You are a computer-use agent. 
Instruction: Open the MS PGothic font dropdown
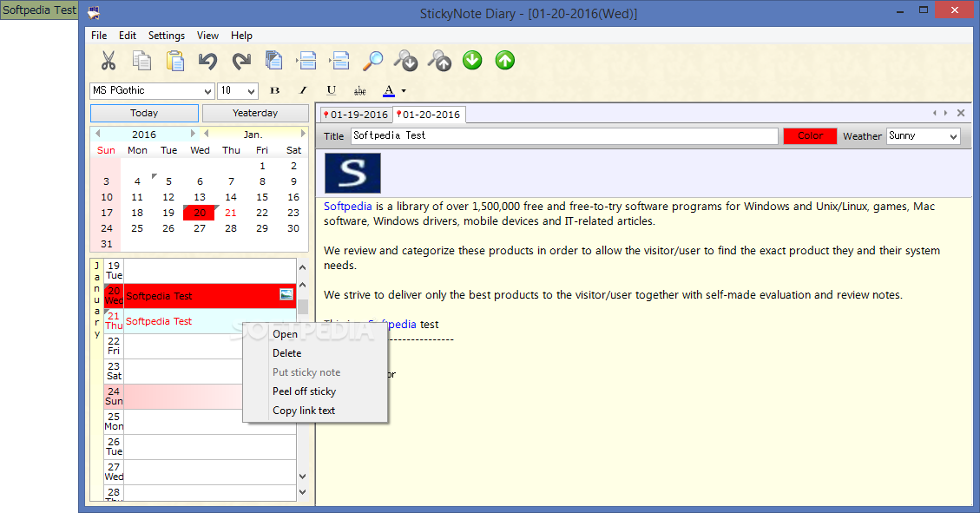[x=207, y=91]
